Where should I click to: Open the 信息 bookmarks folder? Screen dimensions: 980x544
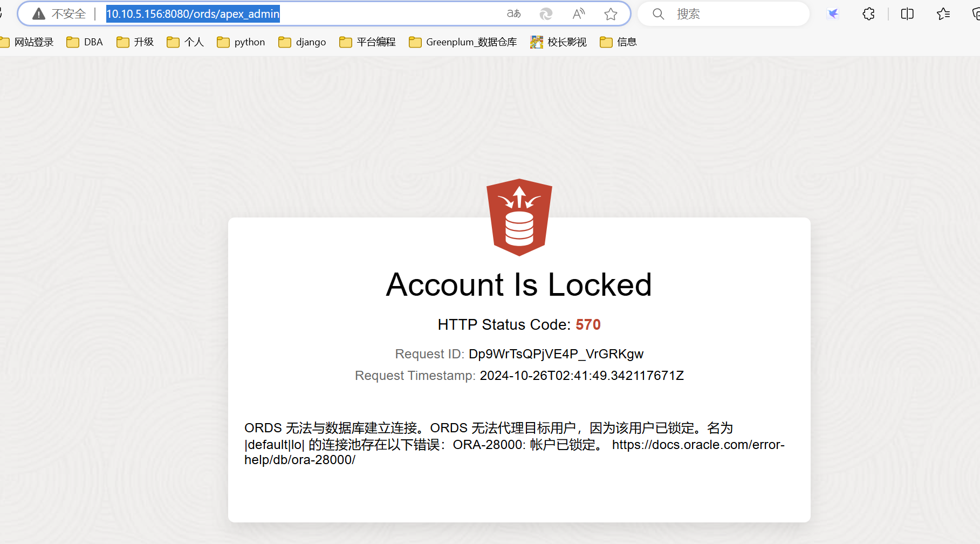pos(619,42)
